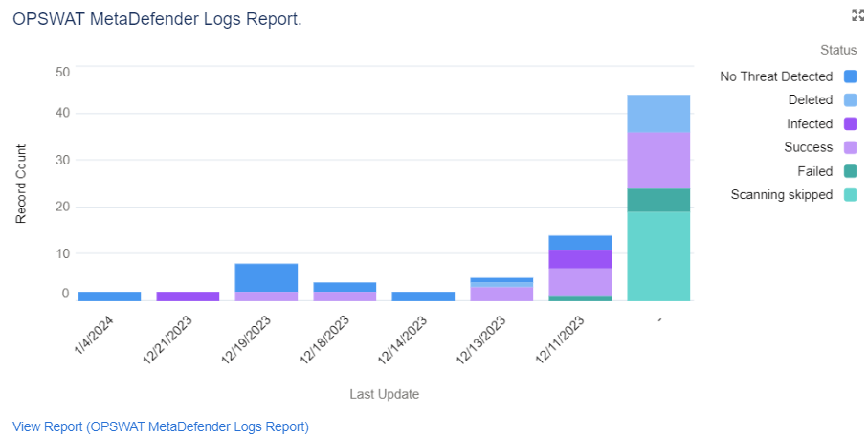Click the 12/14/2023 No Threat Detected bar
This screenshot has height=437, width=868.
click(x=423, y=296)
